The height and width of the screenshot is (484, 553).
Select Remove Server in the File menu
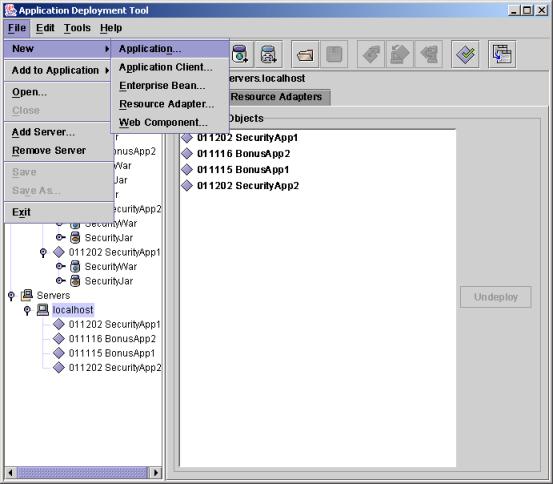59,150
